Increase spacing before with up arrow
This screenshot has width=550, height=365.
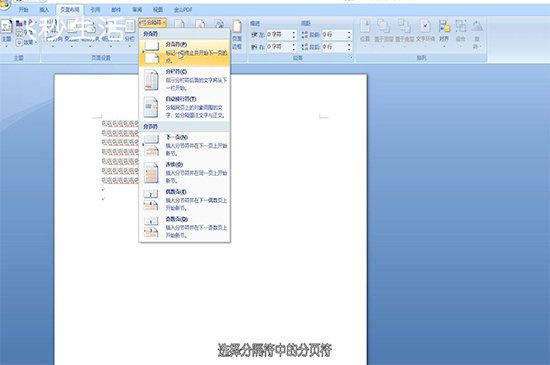[349, 32]
